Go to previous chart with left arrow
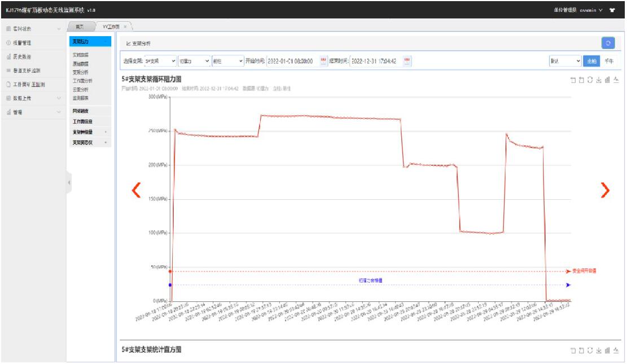 135,191
